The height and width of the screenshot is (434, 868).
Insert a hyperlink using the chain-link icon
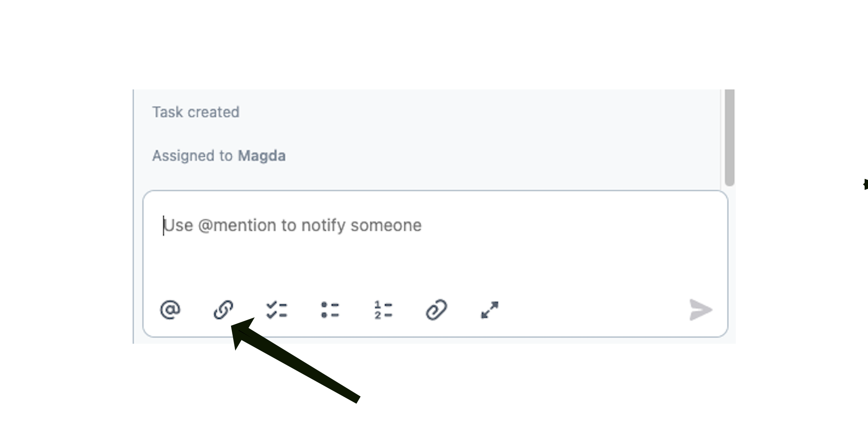pos(223,309)
